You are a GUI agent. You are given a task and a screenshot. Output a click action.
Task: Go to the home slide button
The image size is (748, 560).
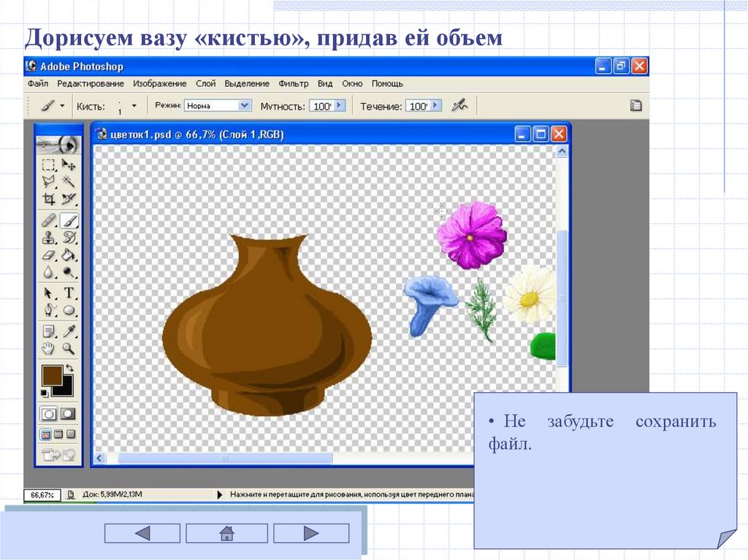[x=226, y=533]
